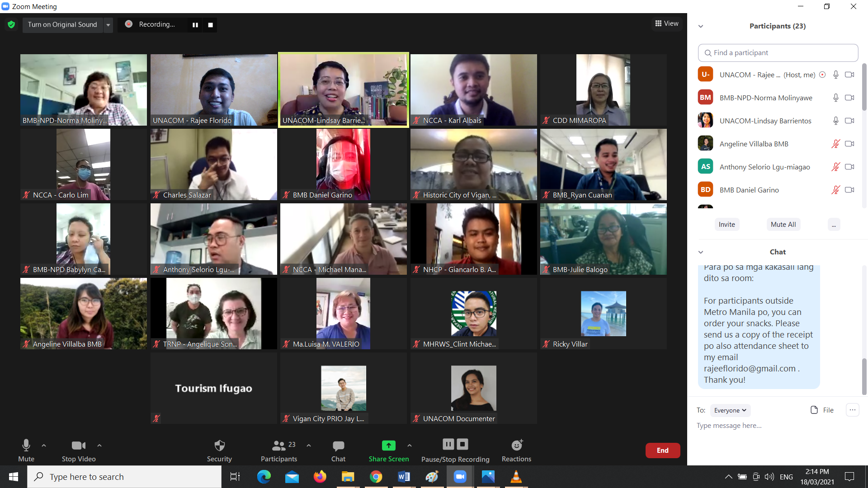Toggle microphone mute for Norma Molinyawe
This screenshot has height=488, width=868.
click(x=834, y=98)
